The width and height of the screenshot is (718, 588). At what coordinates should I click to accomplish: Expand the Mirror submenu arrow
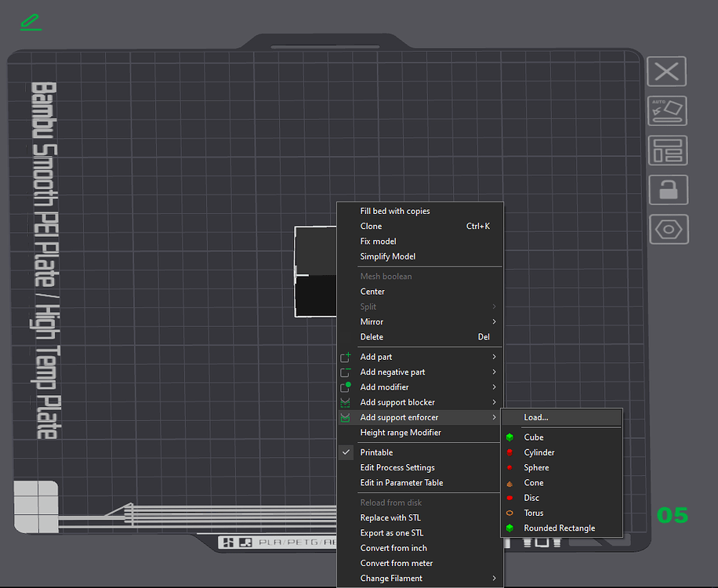click(494, 321)
